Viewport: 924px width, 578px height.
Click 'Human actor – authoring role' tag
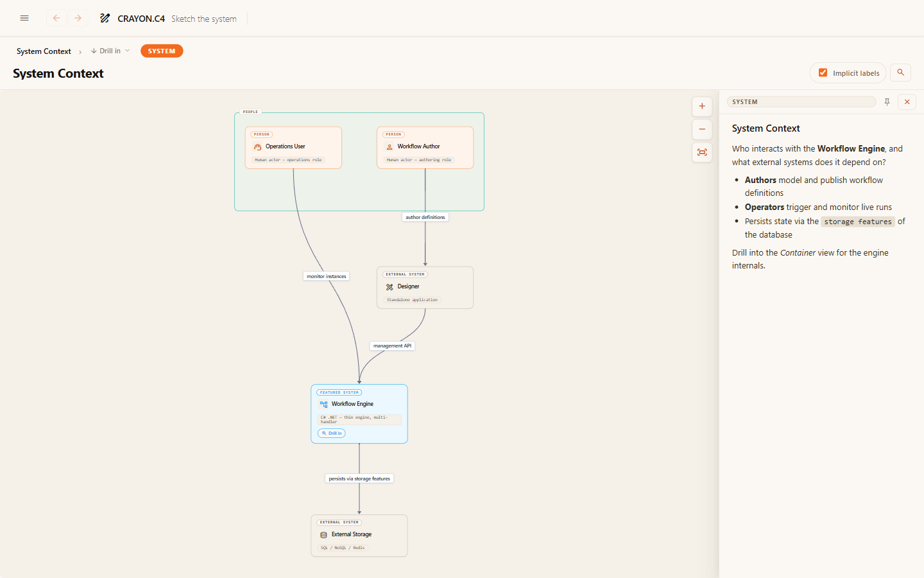419,160
